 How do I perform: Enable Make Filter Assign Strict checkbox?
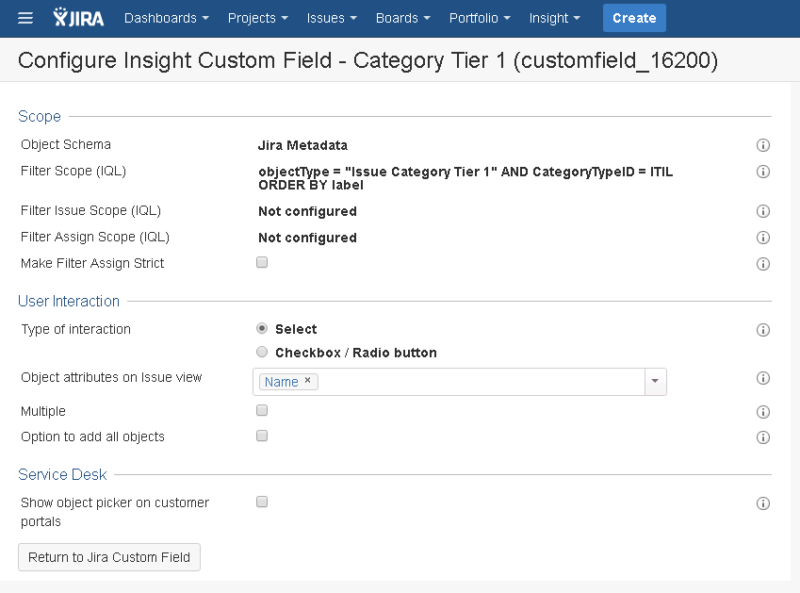click(262, 263)
